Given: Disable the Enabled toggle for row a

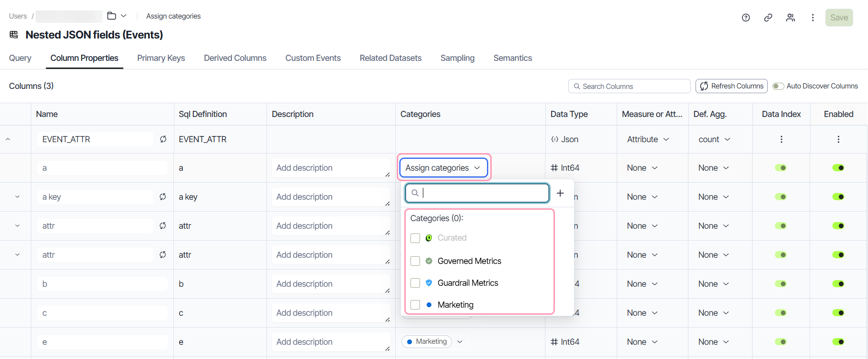Looking at the screenshot, I should tap(839, 168).
